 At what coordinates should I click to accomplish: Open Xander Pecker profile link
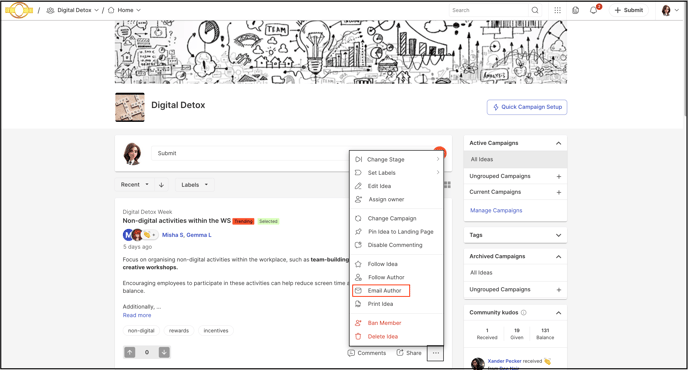tap(505, 361)
